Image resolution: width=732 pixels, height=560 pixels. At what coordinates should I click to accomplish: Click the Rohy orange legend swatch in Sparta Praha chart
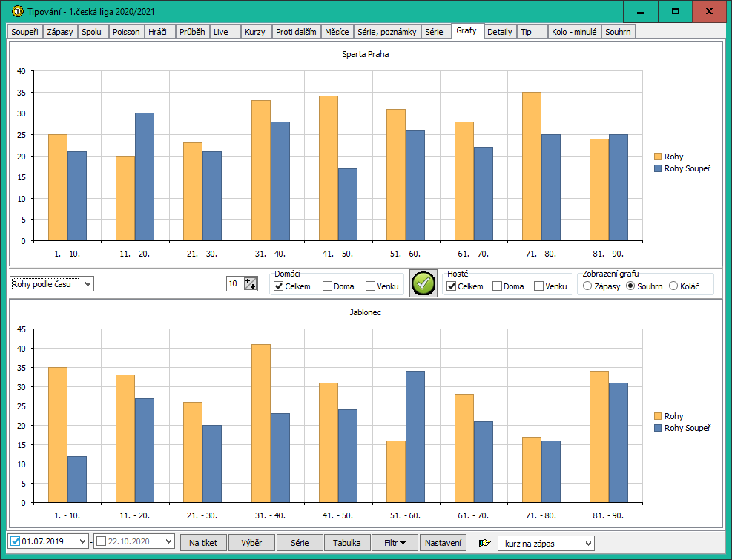pyautogui.click(x=658, y=157)
